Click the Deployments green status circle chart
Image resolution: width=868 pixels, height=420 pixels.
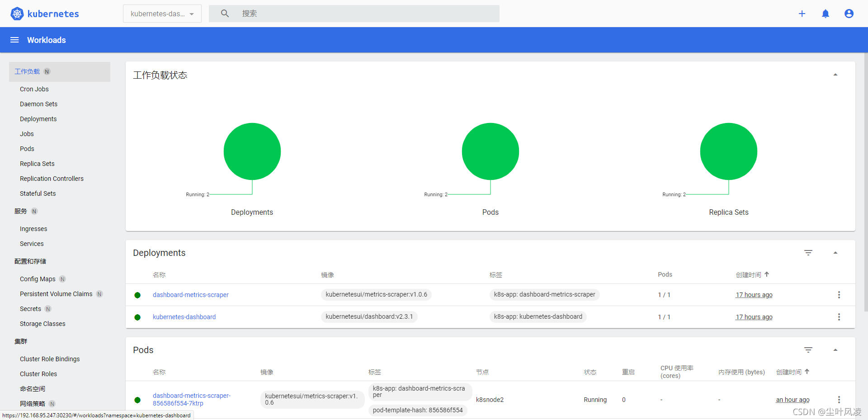[x=252, y=151]
